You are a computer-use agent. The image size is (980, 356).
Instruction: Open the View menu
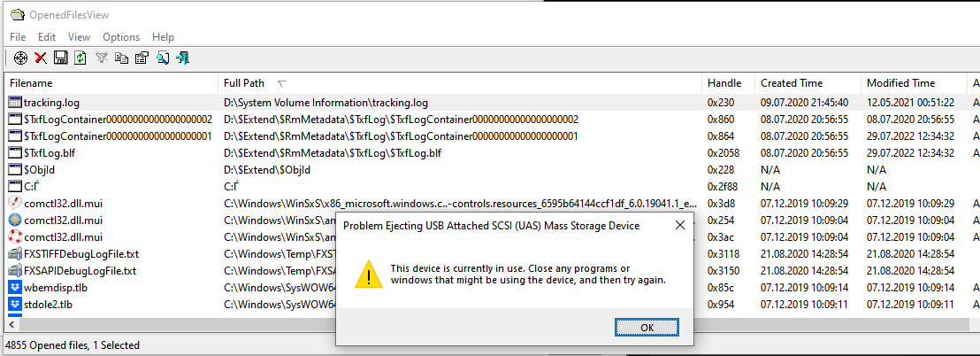(79, 37)
